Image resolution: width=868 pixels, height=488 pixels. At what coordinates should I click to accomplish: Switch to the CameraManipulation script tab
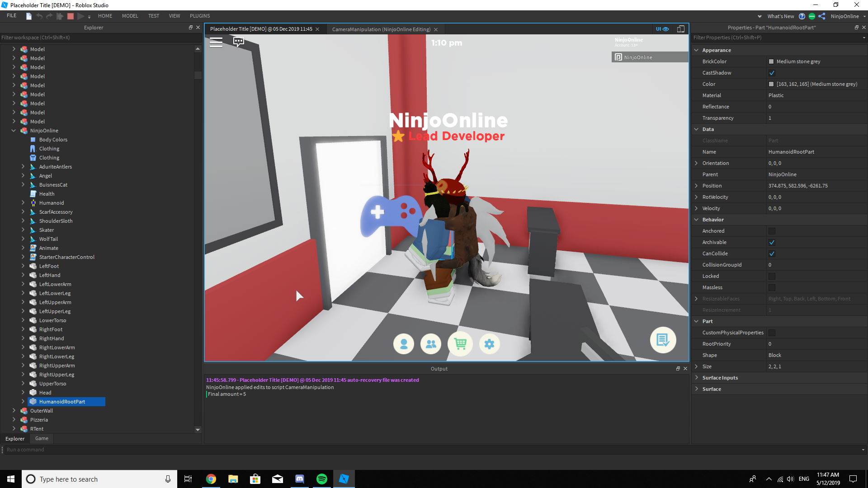tap(381, 29)
